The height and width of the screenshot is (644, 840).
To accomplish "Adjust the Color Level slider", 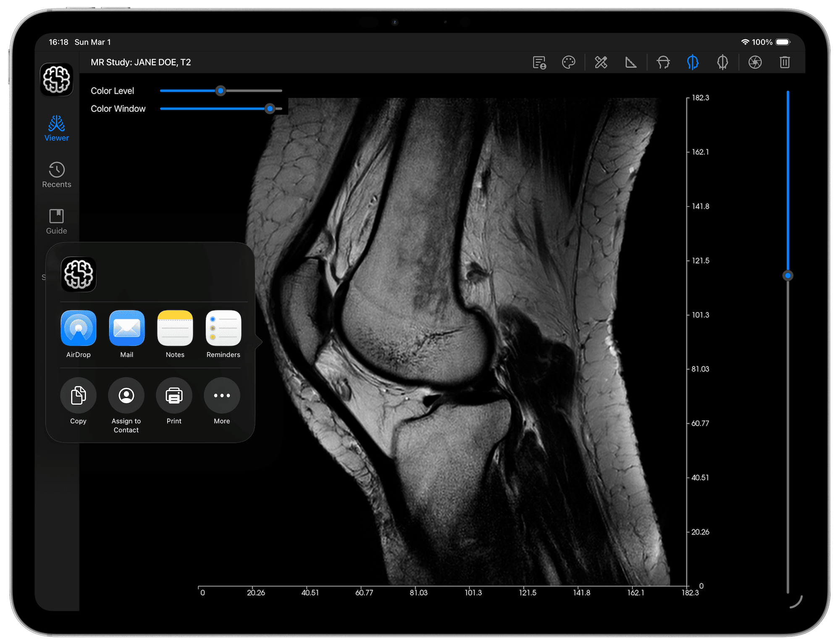I will click(x=220, y=91).
